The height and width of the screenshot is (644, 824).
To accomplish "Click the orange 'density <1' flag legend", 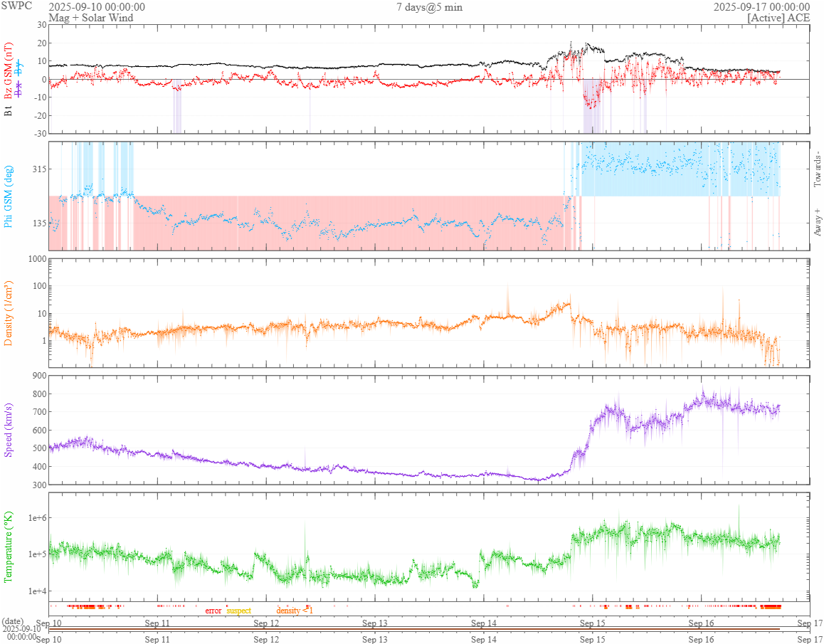I will [x=295, y=611].
